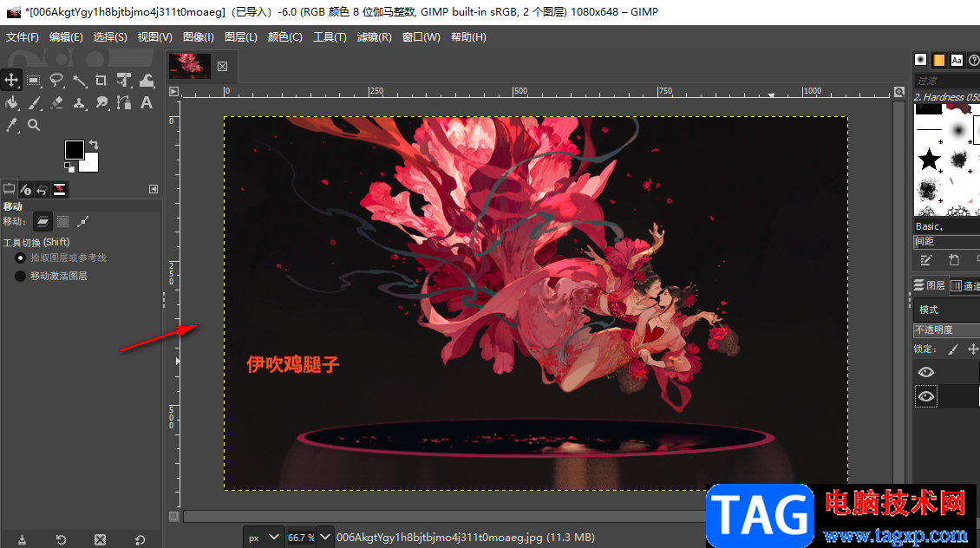Screen dimensions: 980x548
Task: Reset colors to default black and white
Action: 69,166
